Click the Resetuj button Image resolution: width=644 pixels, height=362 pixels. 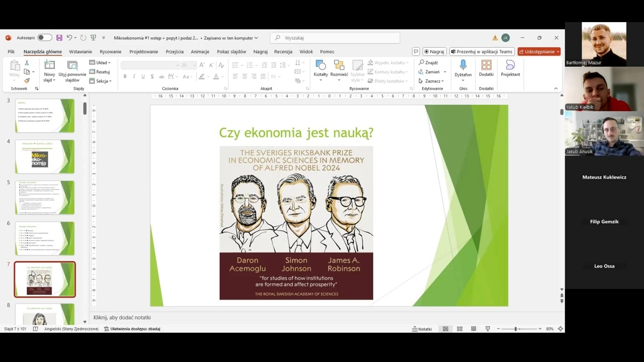pos(100,72)
